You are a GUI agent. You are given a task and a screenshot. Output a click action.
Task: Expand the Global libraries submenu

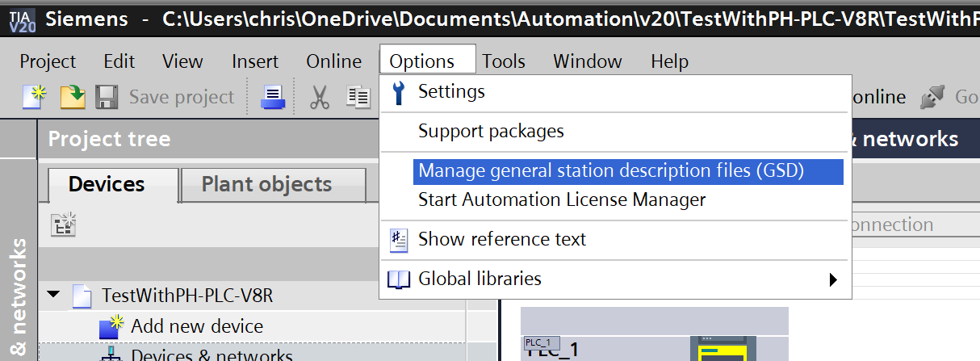click(480, 279)
